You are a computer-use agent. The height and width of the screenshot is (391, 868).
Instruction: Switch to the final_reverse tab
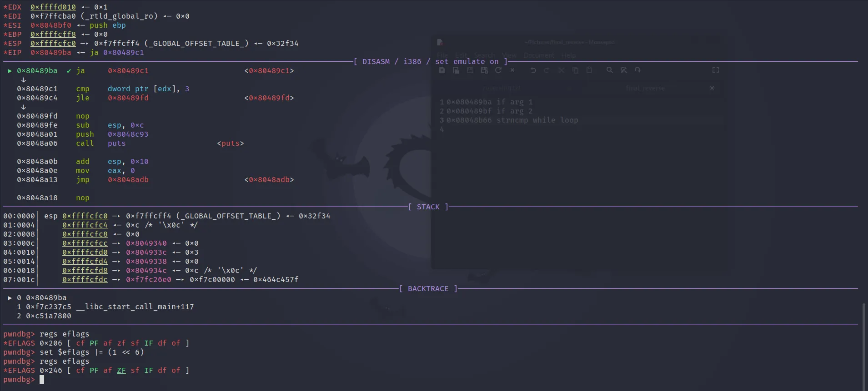645,88
